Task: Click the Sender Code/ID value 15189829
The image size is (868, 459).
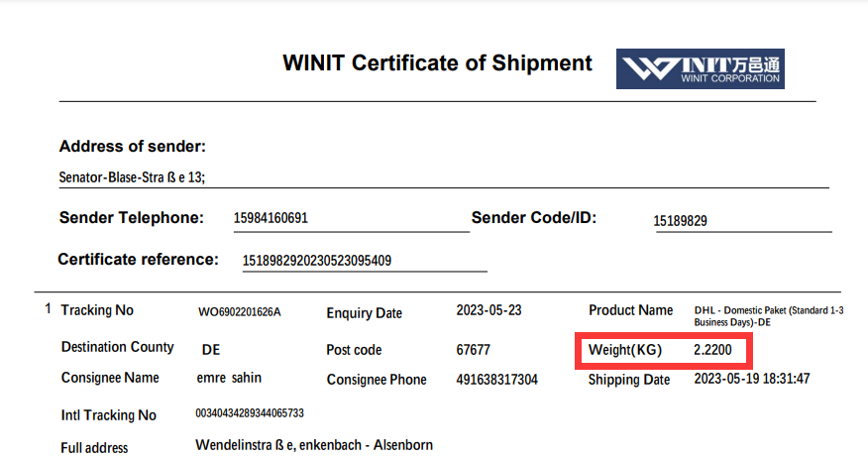Action: 681,221
